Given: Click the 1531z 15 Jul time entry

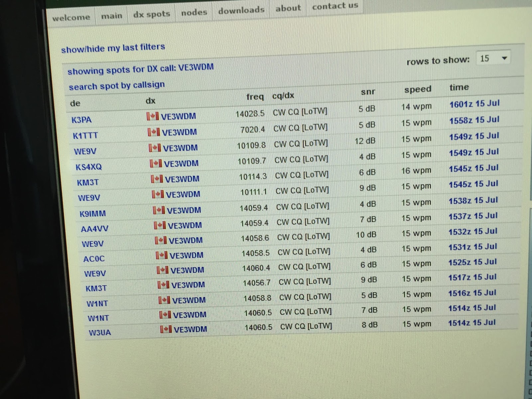Looking at the screenshot, I should pos(473,247).
